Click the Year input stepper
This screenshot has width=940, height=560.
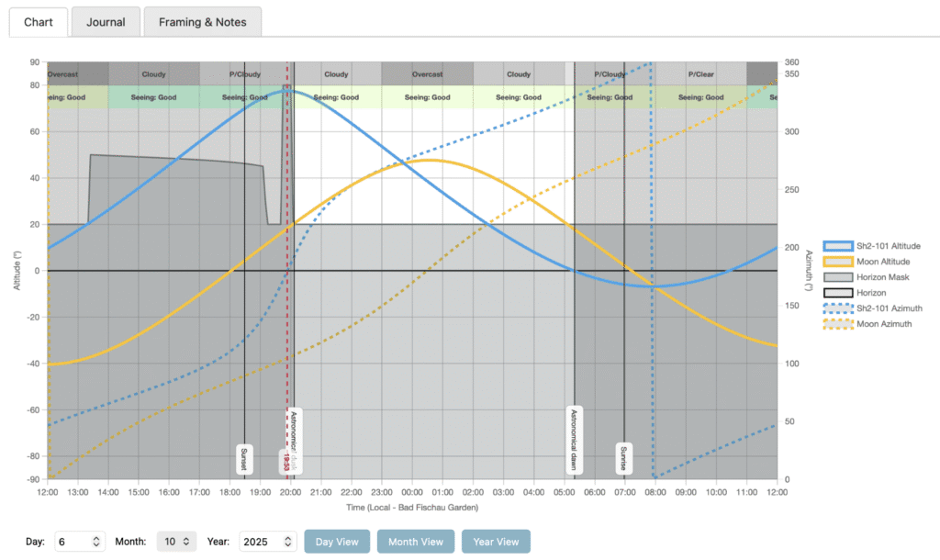click(267, 542)
